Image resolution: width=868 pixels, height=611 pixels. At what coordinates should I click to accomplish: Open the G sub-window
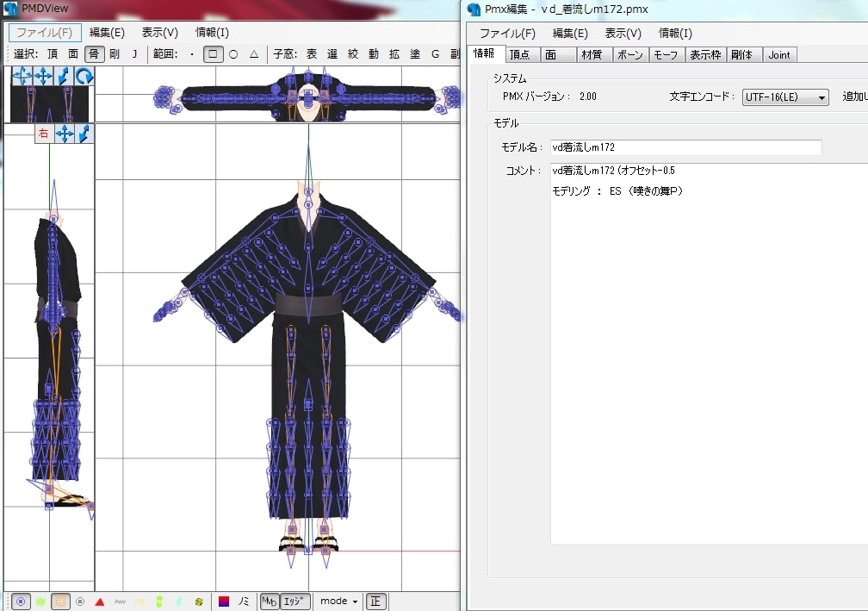click(435, 53)
